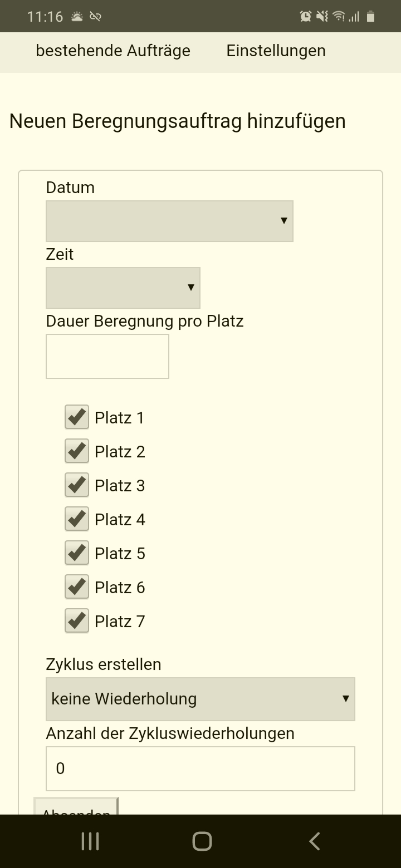401x868 pixels.
Task: Tap the Android back arrow icon
Action: coord(315,841)
